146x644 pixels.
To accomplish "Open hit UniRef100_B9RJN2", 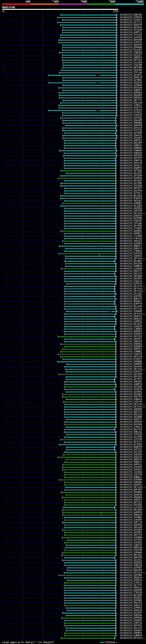I will 131,15.
